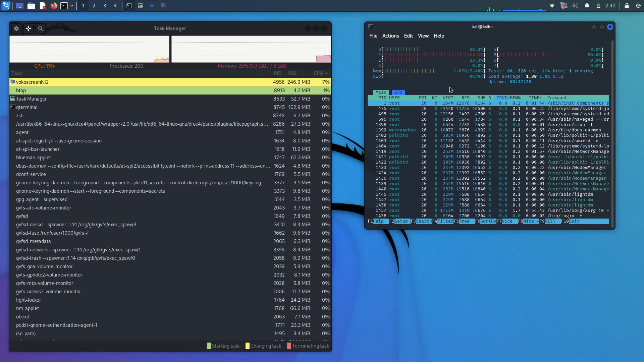Open the Actions menu in the terminal
Viewport: 644px width, 362px height.
(x=390, y=36)
